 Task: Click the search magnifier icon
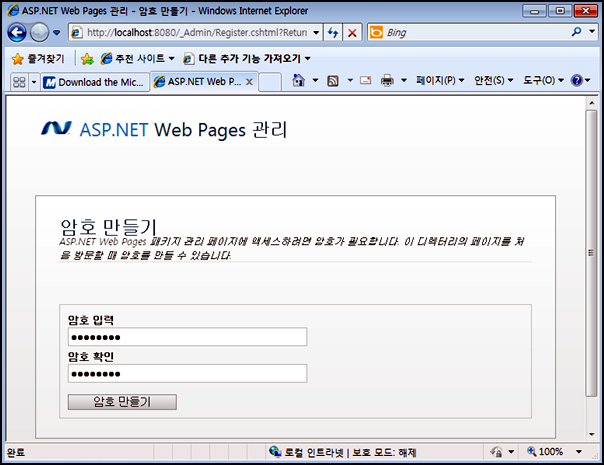576,32
